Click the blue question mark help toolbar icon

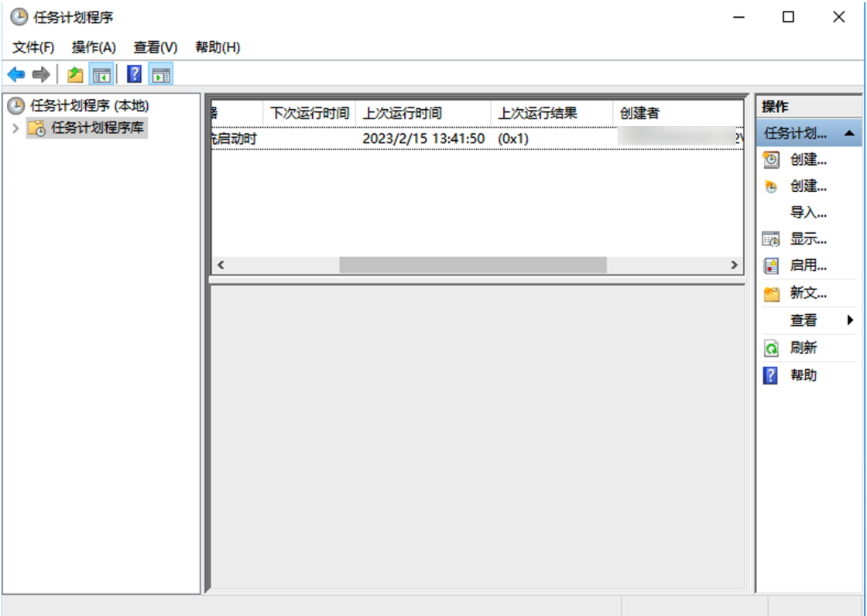[x=134, y=74]
